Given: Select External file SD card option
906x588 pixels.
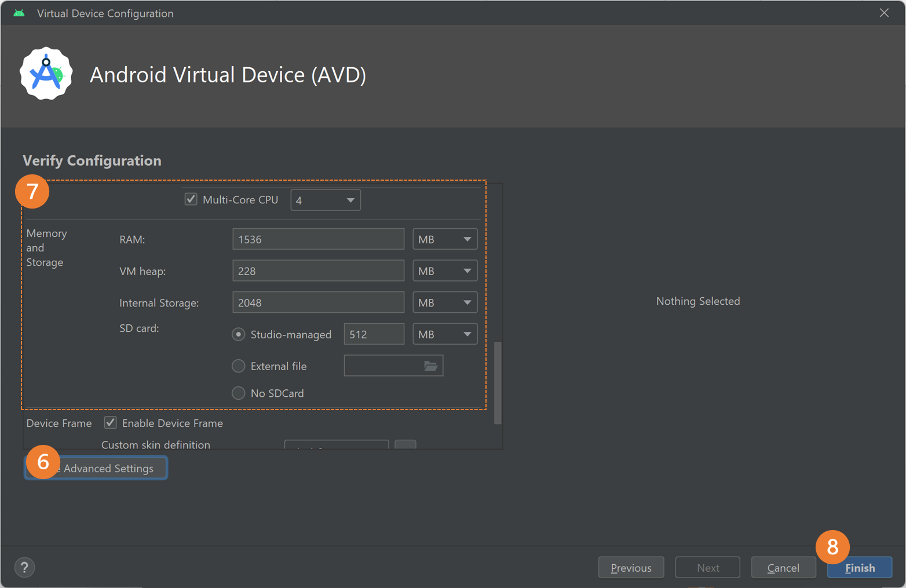Looking at the screenshot, I should click(x=238, y=366).
